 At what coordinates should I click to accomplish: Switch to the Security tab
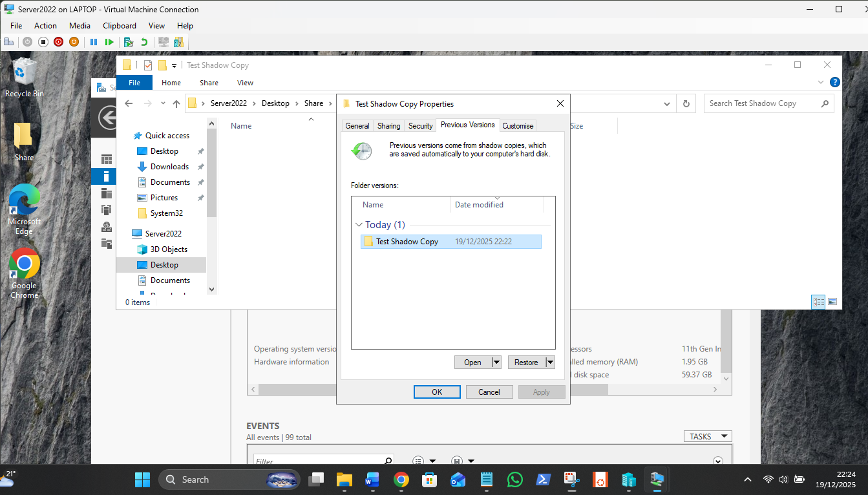(420, 126)
